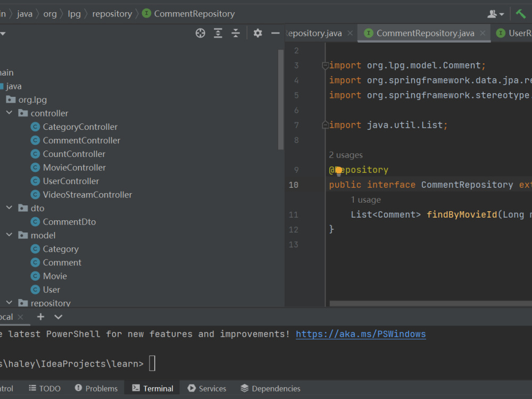
Task: Click the controller folder icon
Action: click(23, 113)
